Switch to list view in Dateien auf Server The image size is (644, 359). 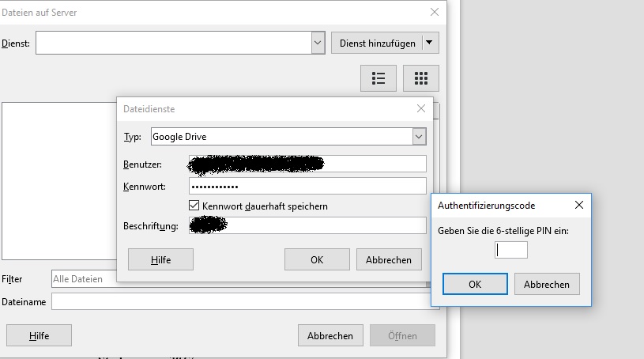(378, 78)
